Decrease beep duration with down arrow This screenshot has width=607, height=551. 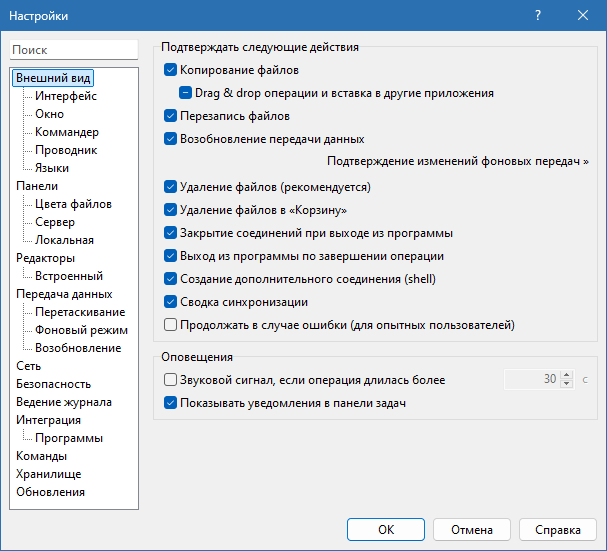(x=567, y=383)
